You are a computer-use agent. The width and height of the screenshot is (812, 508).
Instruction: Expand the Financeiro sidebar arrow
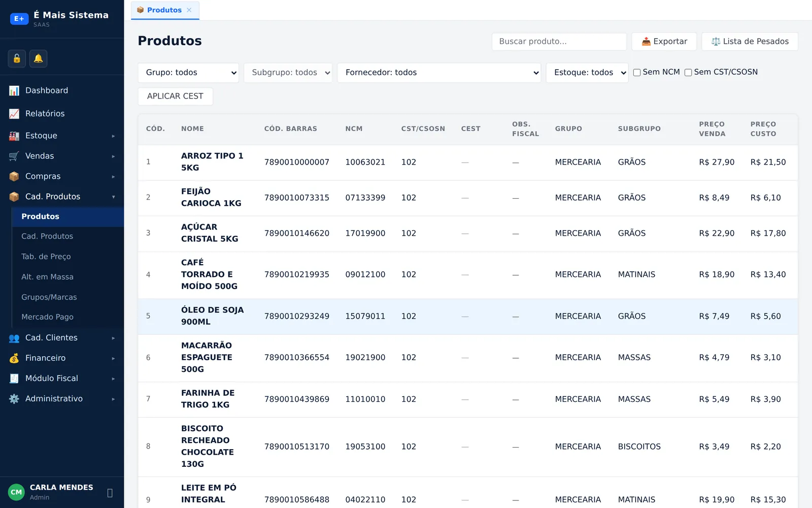[x=113, y=359]
